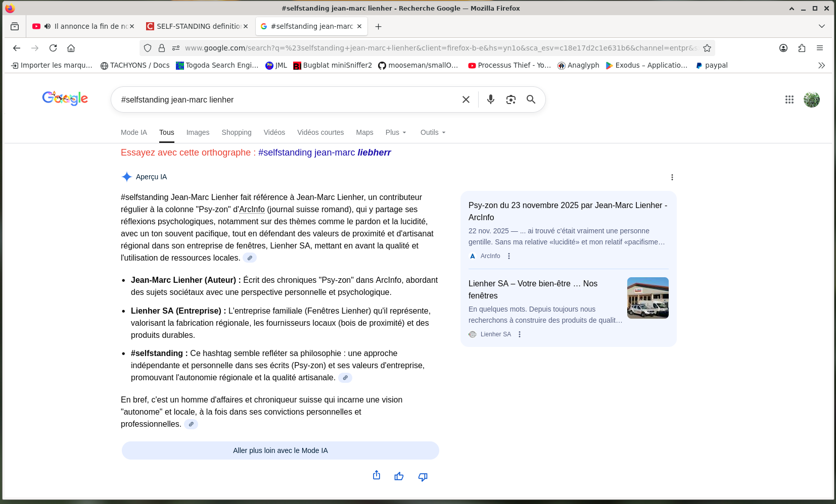The width and height of the screenshot is (836, 504).
Task: Switch to the Images results tab
Action: 198,132
